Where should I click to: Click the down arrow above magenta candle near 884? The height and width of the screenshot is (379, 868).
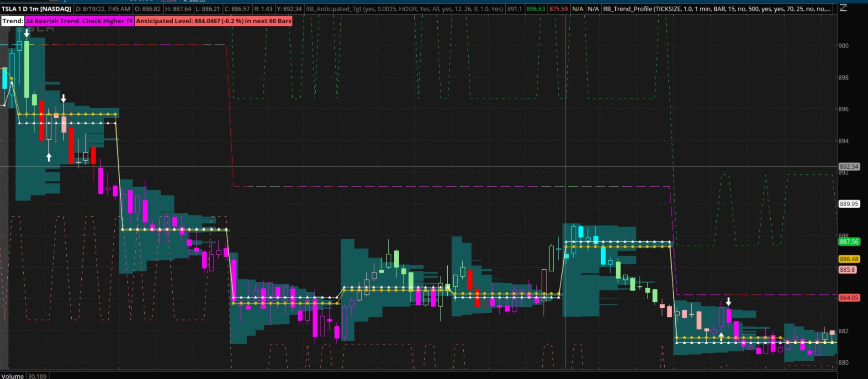[729, 301]
